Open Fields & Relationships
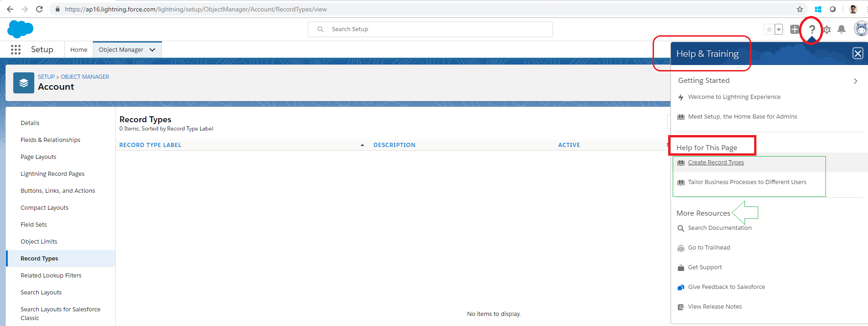868x326 pixels. tap(50, 140)
